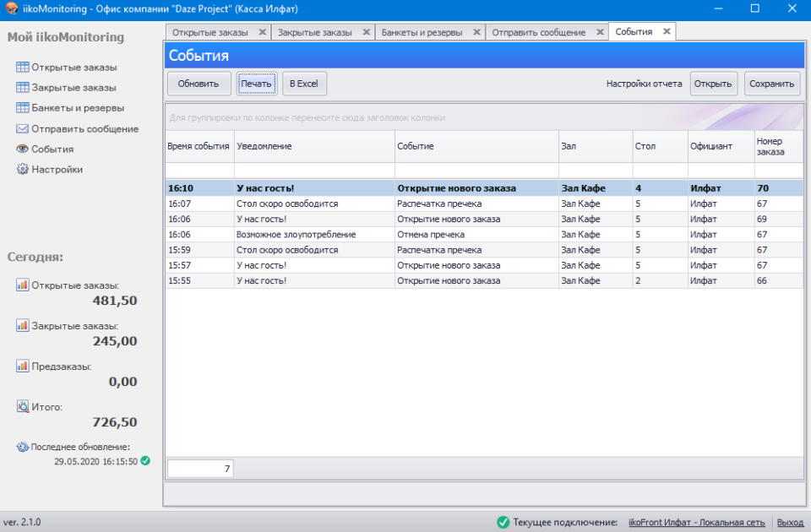Open the ikoFront Илфат connection link
The image size is (811, 532).
[697, 523]
